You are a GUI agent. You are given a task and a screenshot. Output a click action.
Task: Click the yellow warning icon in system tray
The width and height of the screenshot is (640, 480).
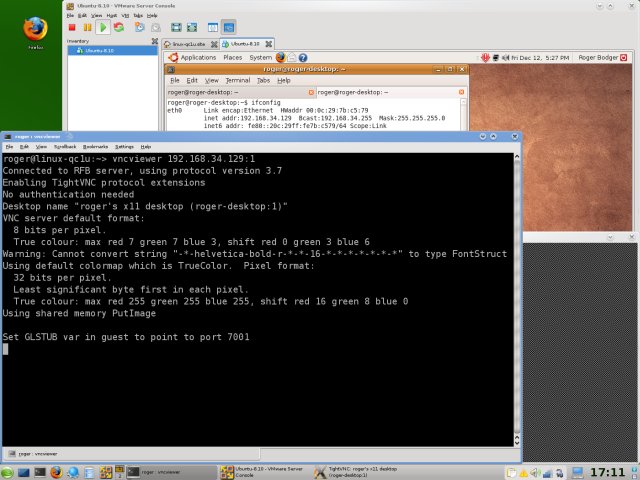click(x=523, y=473)
